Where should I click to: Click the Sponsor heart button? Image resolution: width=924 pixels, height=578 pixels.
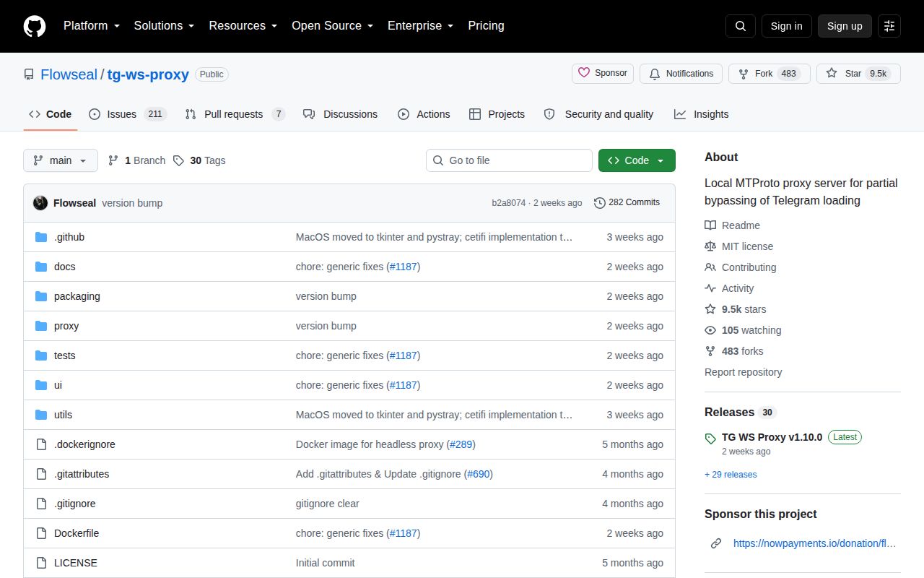point(603,74)
